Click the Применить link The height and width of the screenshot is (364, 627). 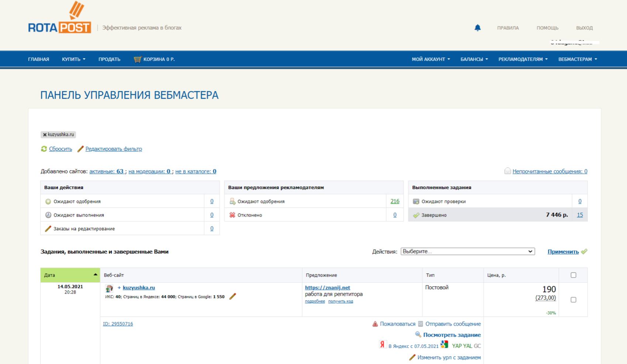point(563,252)
